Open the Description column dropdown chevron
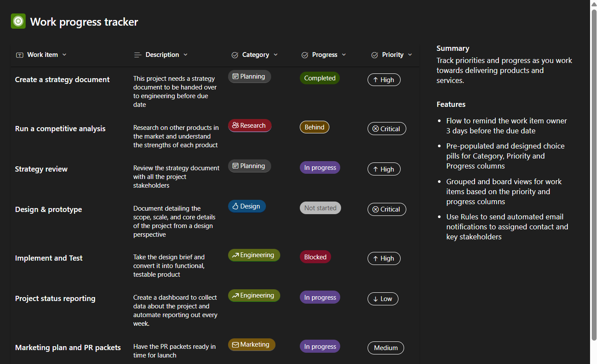The image size is (597, 364). click(x=186, y=55)
